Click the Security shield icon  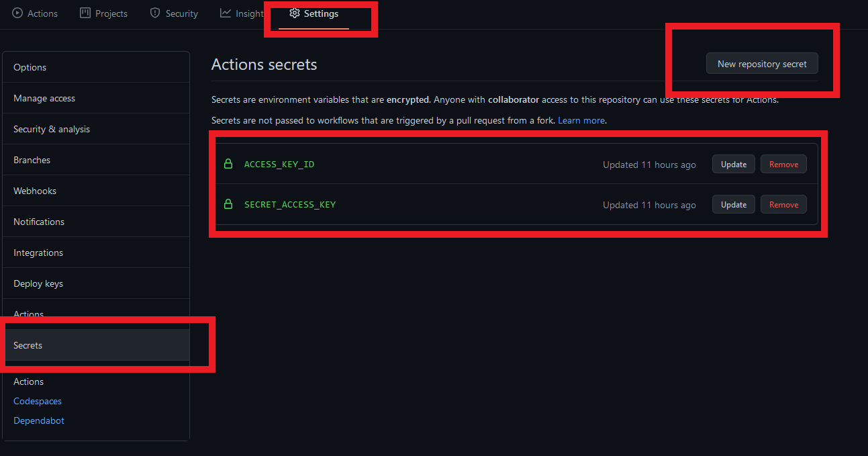click(x=155, y=13)
